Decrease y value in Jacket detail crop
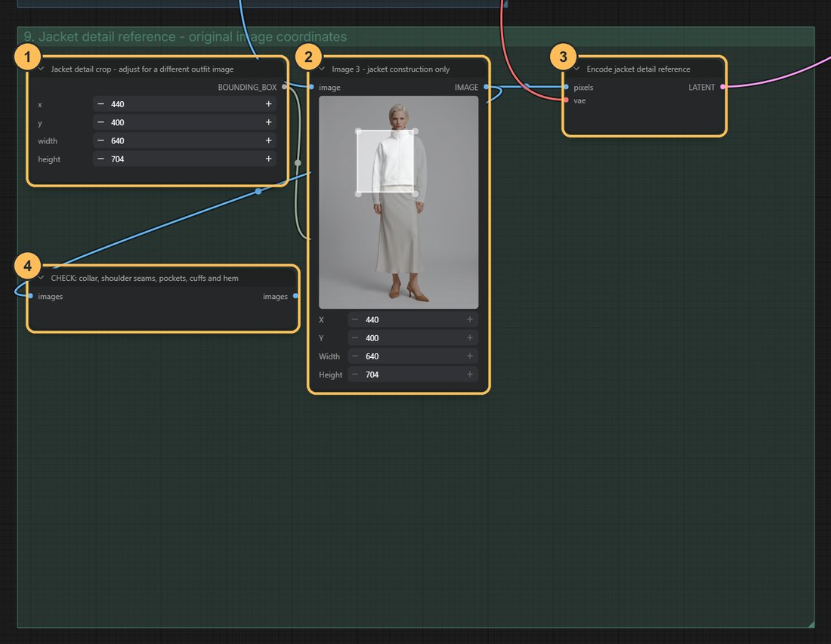Image resolution: width=831 pixels, height=644 pixels. click(100, 122)
